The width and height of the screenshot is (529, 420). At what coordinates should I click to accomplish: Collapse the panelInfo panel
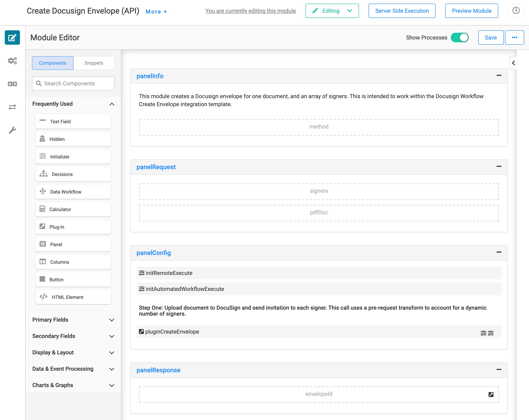499,75
